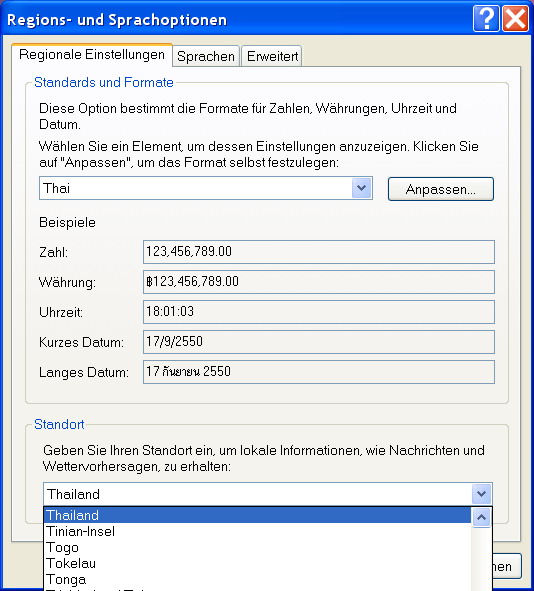The width and height of the screenshot is (534, 591).
Task: Select the Regionale Einstellungen tab
Action: pyautogui.click(x=92, y=55)
